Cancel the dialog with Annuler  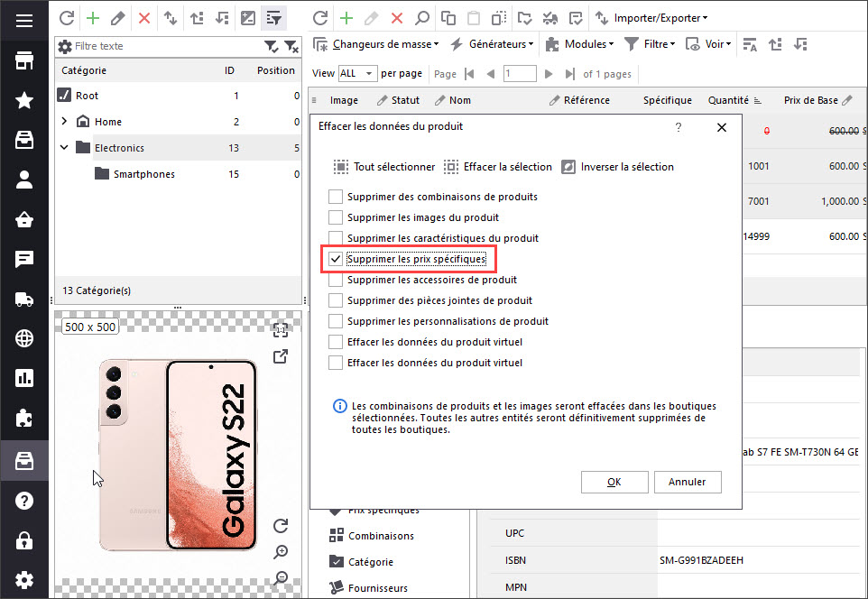tap(688, 483)
